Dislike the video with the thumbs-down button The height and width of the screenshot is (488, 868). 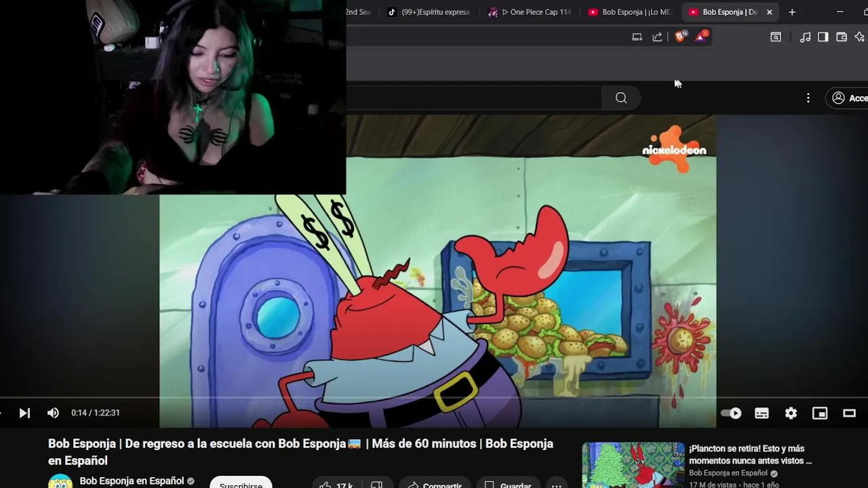tap(376, 483)
